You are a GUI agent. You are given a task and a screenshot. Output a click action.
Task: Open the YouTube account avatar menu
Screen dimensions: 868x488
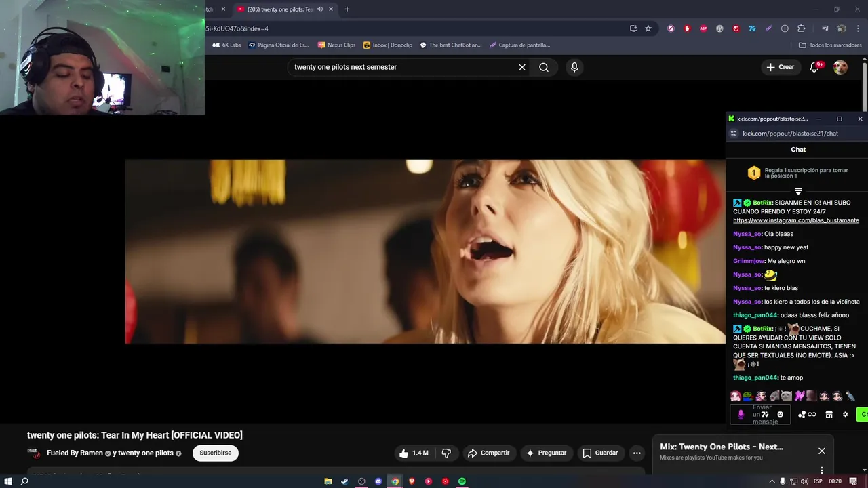(840, 67)
